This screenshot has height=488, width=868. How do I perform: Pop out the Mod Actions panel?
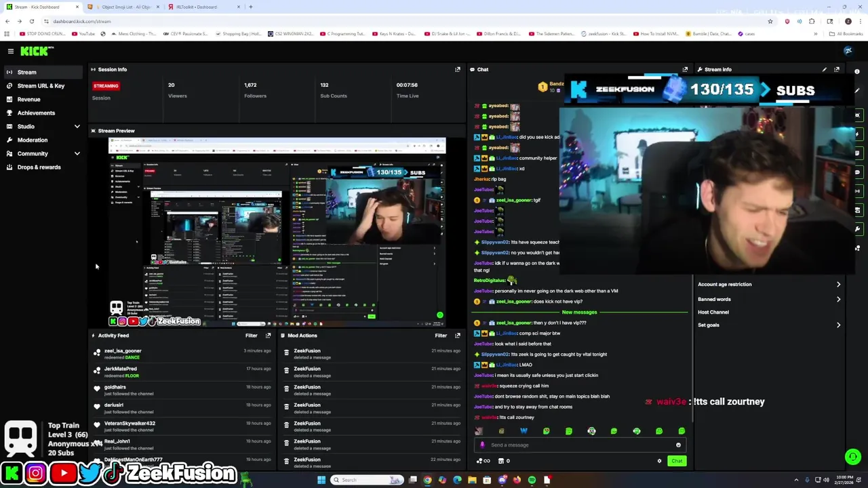coord(458,335)
